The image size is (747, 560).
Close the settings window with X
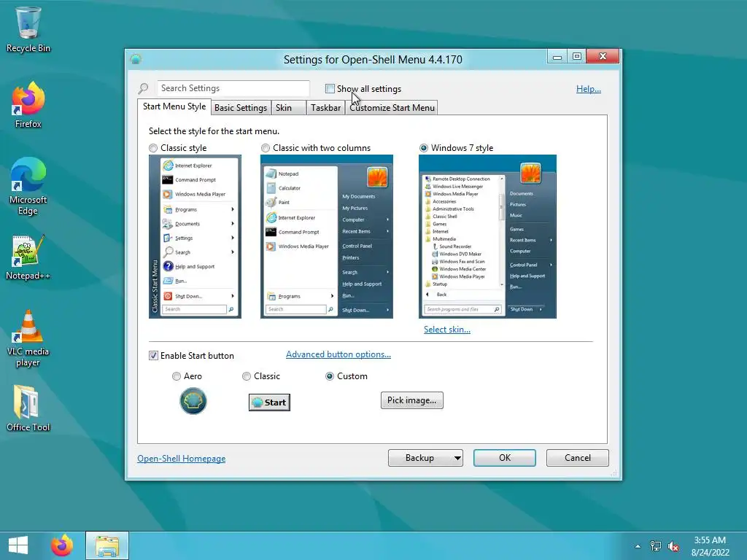pyautogui.click(x=603, y=56)
